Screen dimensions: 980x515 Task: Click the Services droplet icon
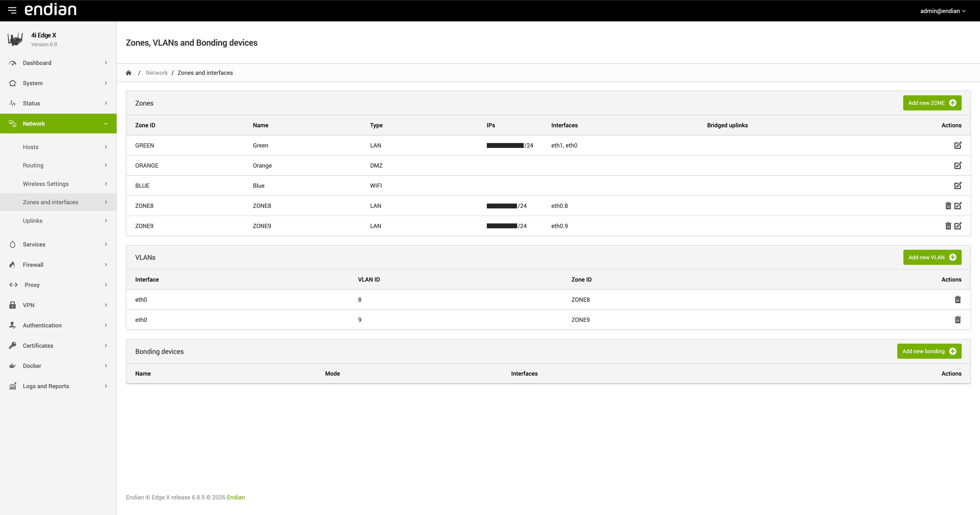pyautogui.click(x=12, y=244)
